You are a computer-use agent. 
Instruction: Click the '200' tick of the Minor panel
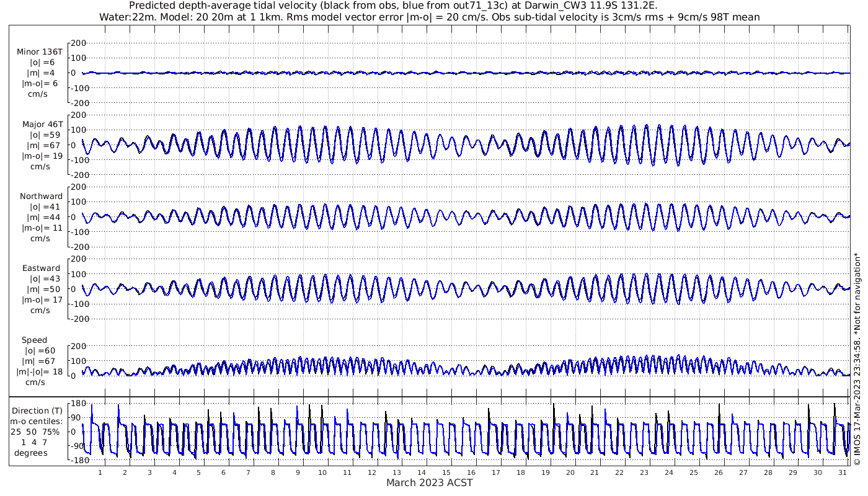[78, 43]
